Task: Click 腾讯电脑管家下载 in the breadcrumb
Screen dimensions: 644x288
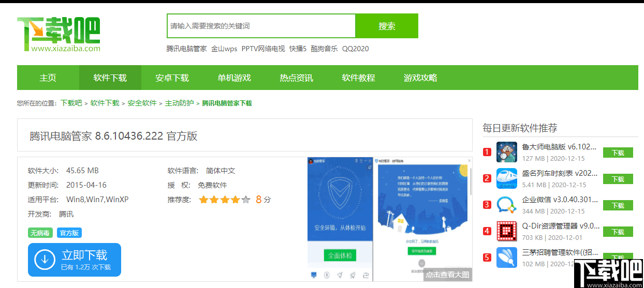Action: (x=227, y=103)
